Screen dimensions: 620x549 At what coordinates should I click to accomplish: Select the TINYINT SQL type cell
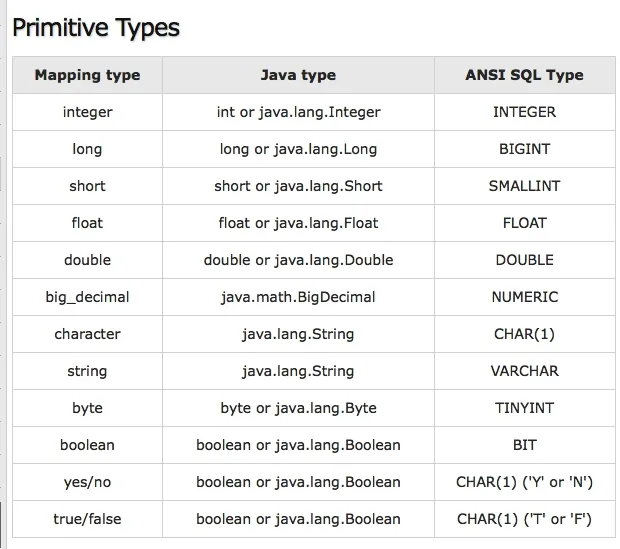click(525, 408)
